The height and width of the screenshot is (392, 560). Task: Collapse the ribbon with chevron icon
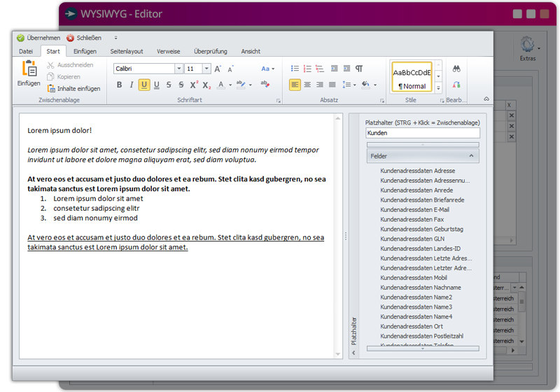(486, 99)
